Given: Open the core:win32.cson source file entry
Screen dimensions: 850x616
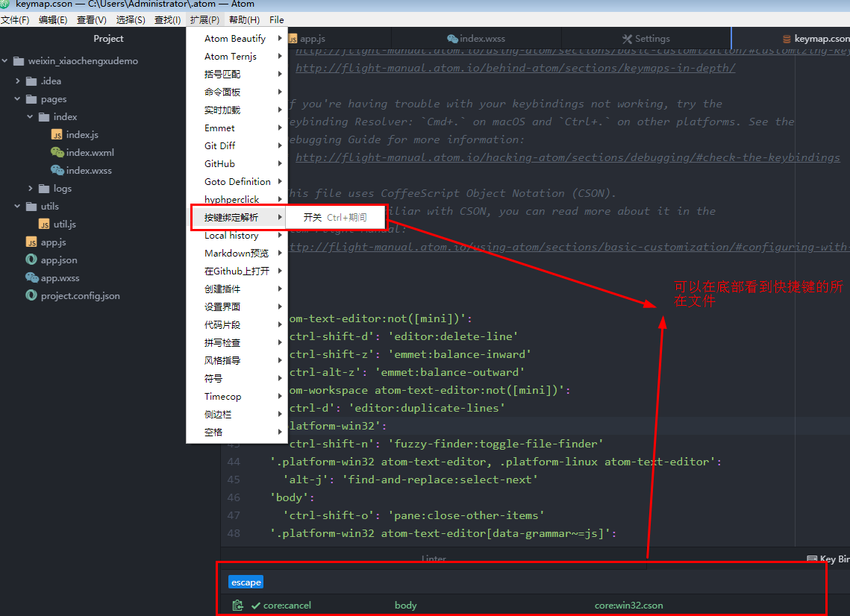Looking at the screenshot, I should click(628, 605).
